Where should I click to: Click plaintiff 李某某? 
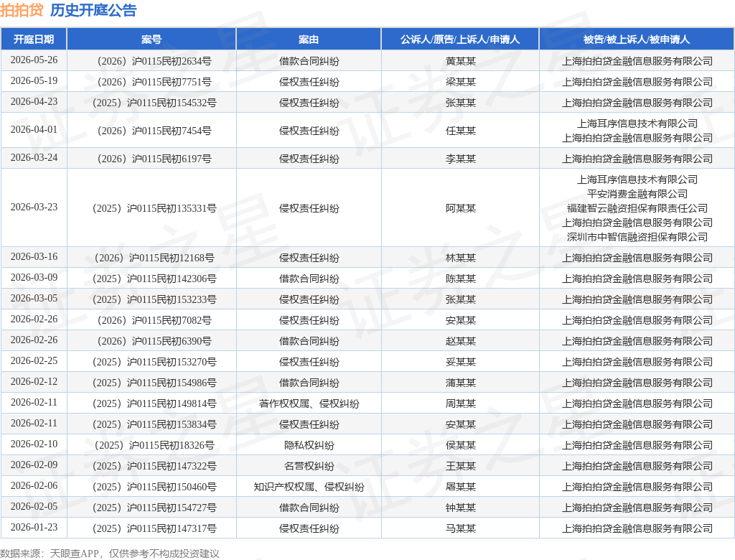tap(460, 159)
